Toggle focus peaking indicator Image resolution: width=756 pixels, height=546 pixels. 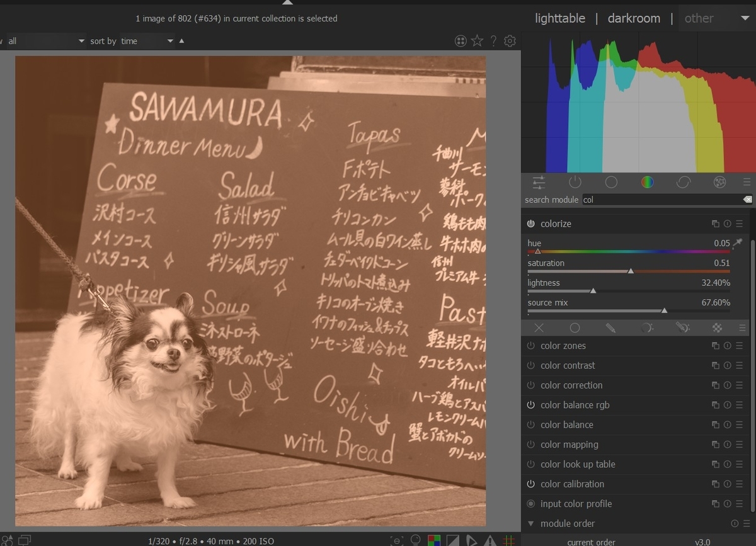tap(397, 540)
